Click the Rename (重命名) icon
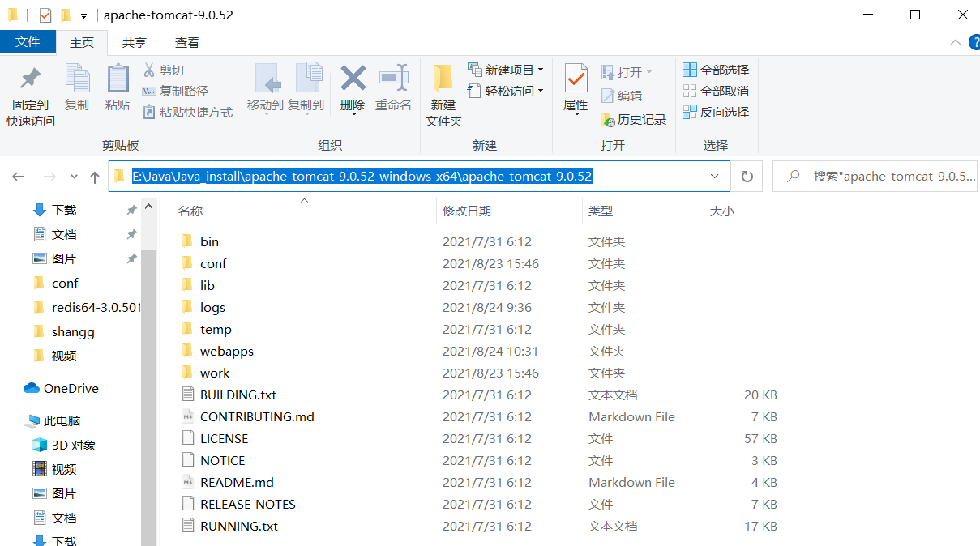Image resolution: width=980 pixels, height=546 pixels. (393, 79)
